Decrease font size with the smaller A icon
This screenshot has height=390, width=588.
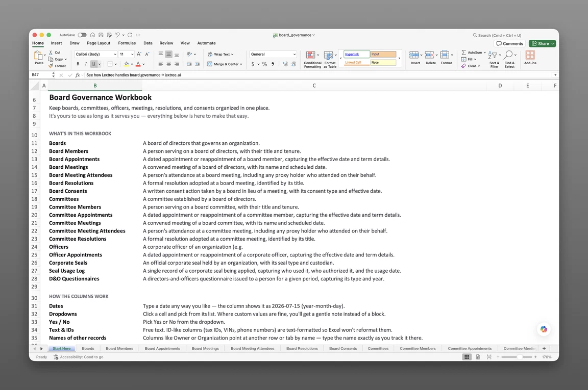tap(147, 55)
